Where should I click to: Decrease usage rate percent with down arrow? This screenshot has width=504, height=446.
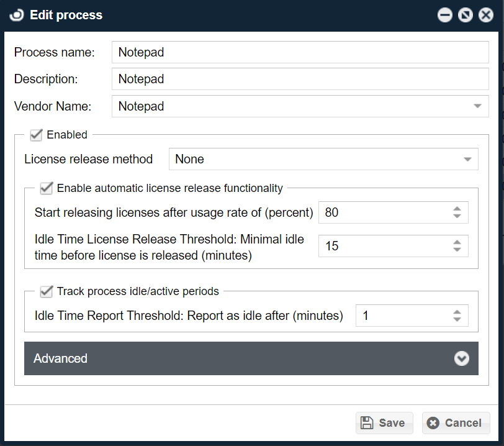tap(457, 217)
